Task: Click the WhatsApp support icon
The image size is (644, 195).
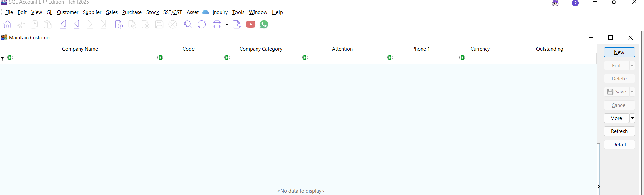Action: (264, 24)
